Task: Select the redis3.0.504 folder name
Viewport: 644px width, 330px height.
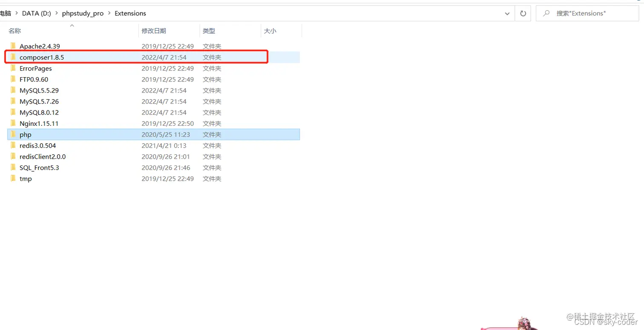Action: coord(37,145)
